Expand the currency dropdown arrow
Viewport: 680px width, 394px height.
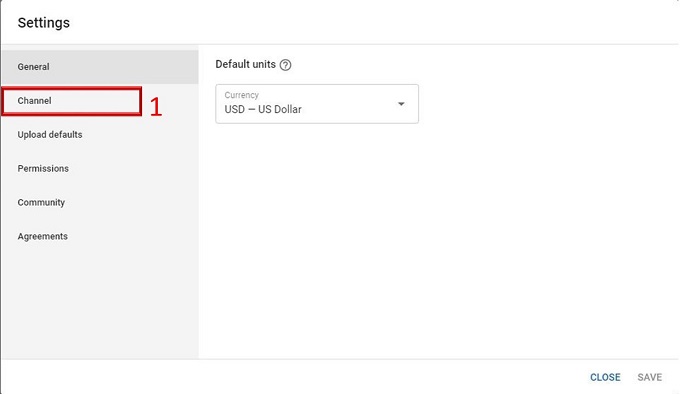401,104
